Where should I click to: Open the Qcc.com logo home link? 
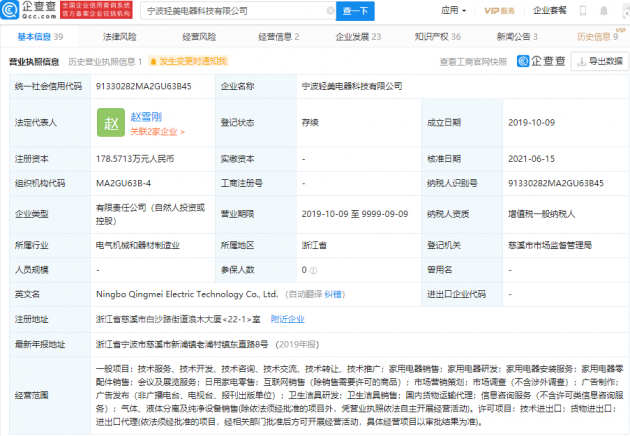coord(29,10)
